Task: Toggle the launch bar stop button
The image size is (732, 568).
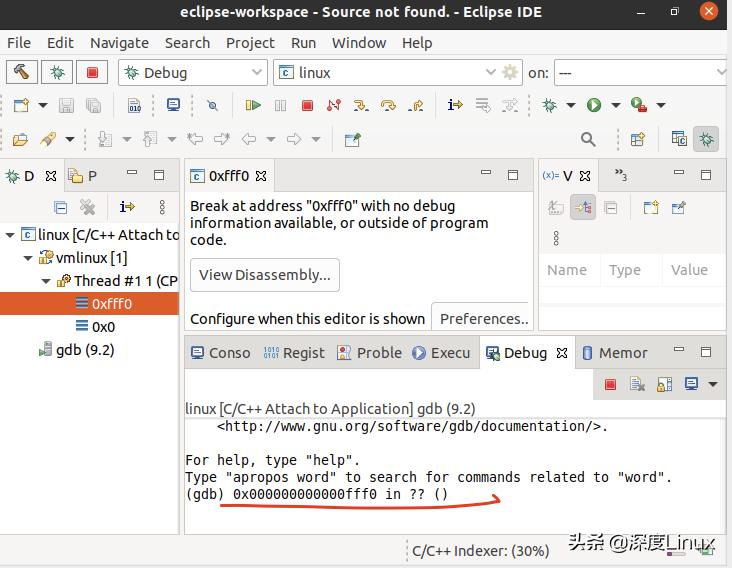Action: [x=93, y=73]
